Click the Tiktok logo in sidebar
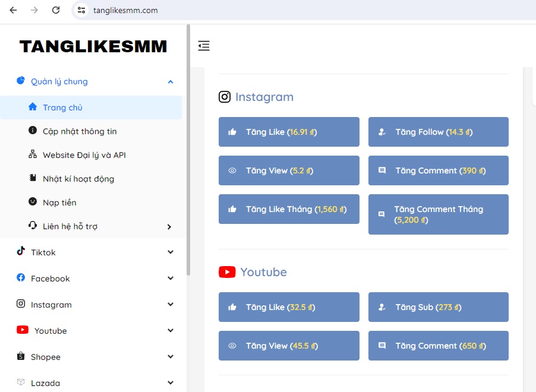 tap(21, 251)
